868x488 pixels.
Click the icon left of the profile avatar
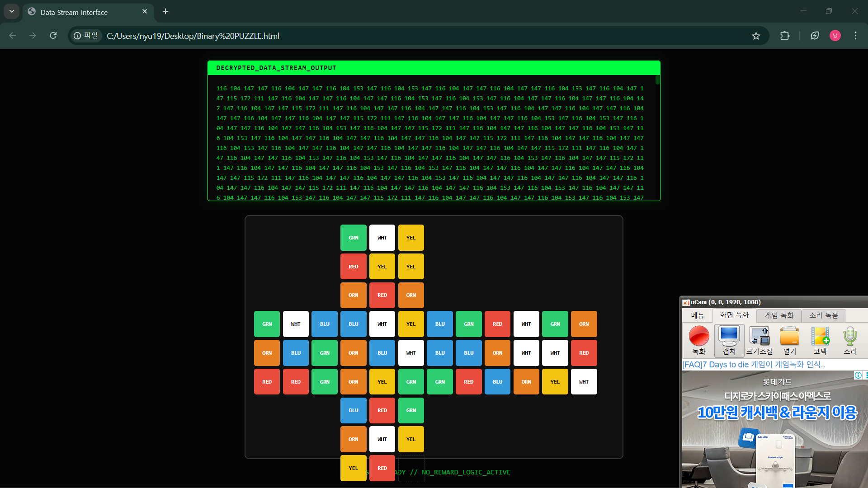[815, 36]
